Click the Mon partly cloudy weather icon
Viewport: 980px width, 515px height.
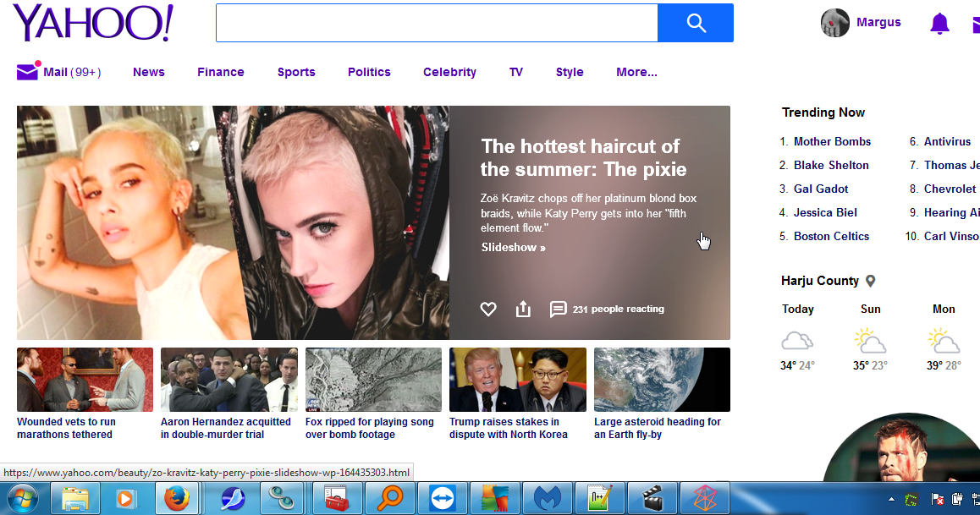[x=944, y=341]
